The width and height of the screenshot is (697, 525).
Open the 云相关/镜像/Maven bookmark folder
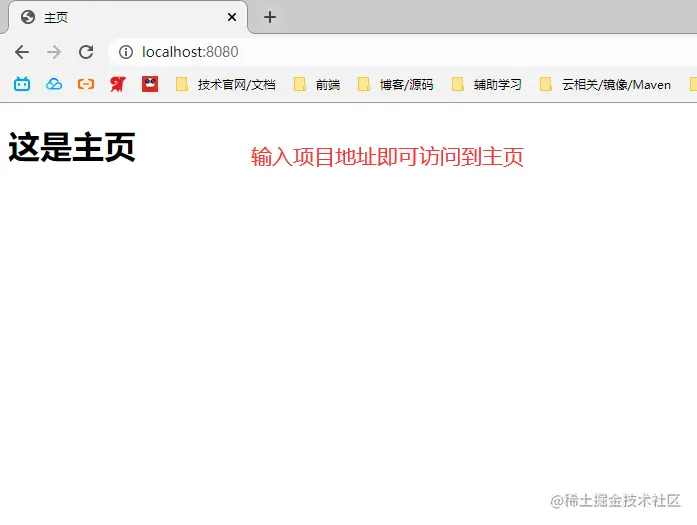605,84
